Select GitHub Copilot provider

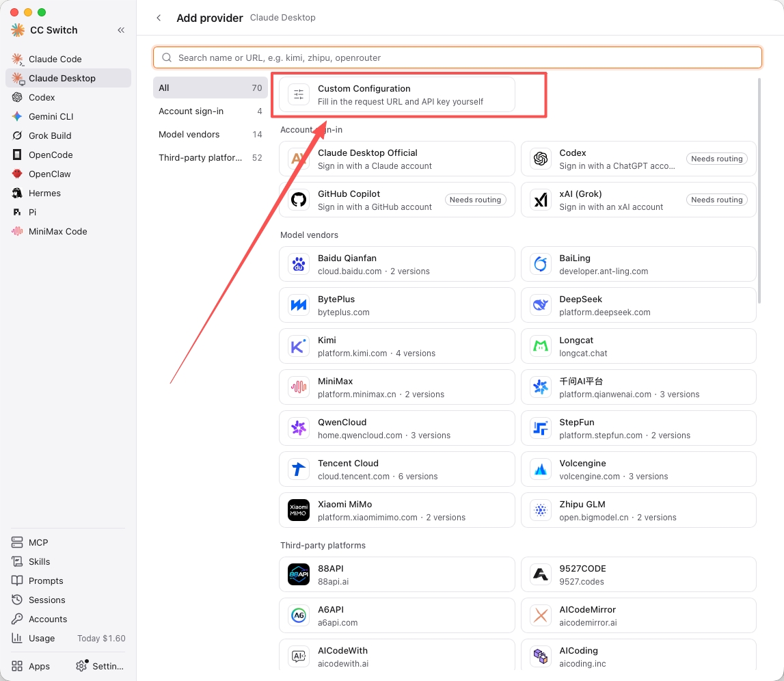click(x=397, y=200)
